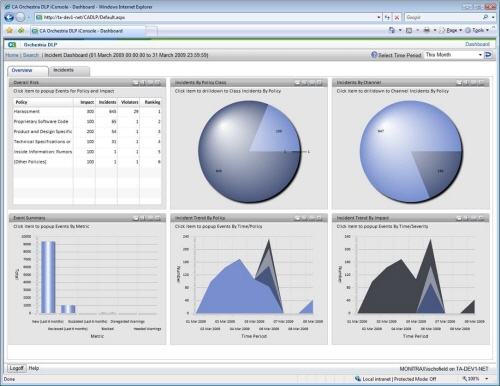Click the Impact column header

pos(84,102)
